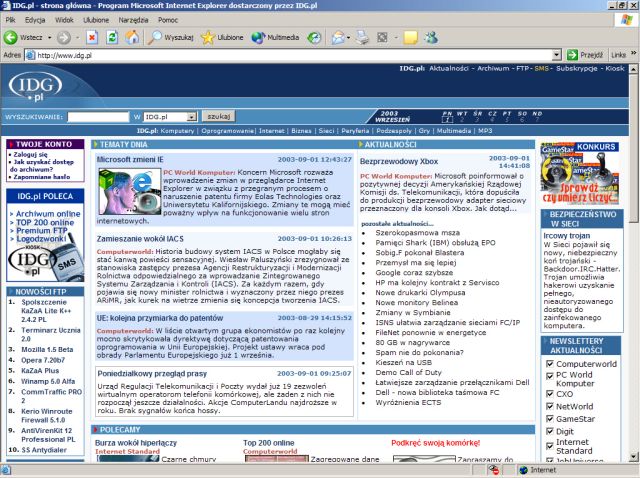Click the yellow Discuss note icon
The image size is (640, 478).
point(410,38)
